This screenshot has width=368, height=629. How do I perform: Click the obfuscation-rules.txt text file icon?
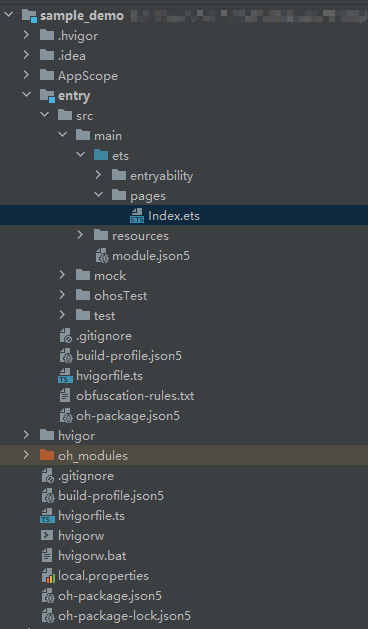click(65, 396)
